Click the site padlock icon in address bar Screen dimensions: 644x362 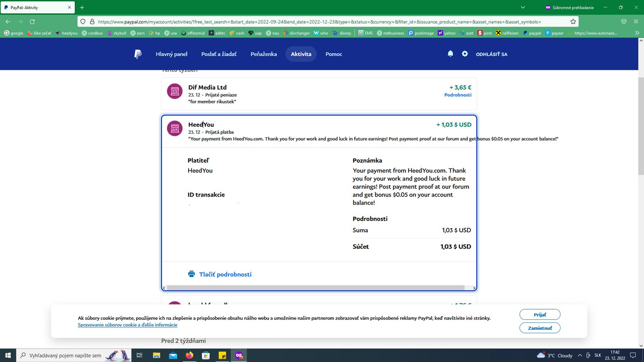(92, 22)
